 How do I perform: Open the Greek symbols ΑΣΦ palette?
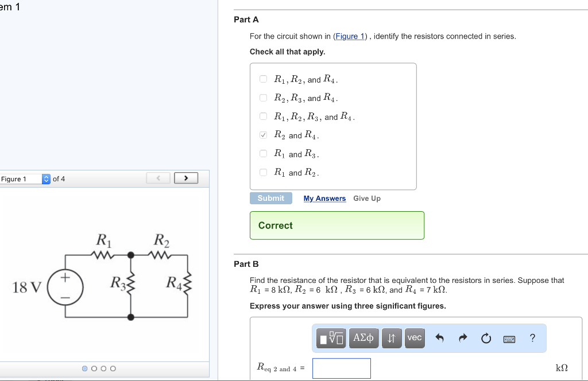pyautogui.click(x=363, y=338)
